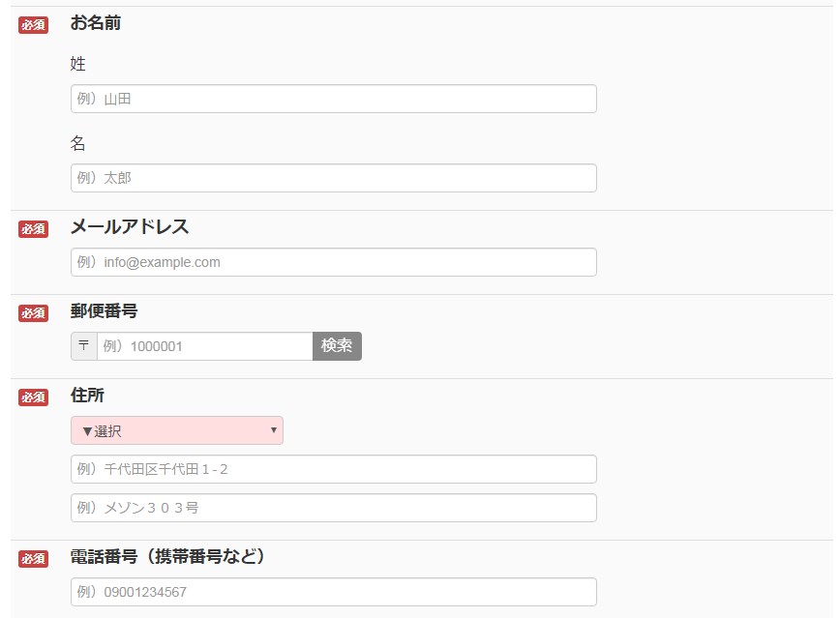
Task: Click the 必須 badge beside お名前
Action: tap(33, 25)
